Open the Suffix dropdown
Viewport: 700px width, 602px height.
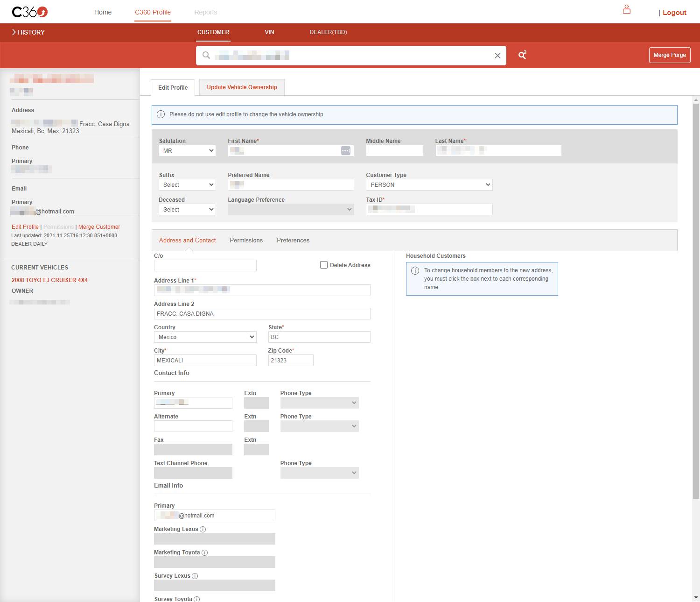(x=187, y=184)
